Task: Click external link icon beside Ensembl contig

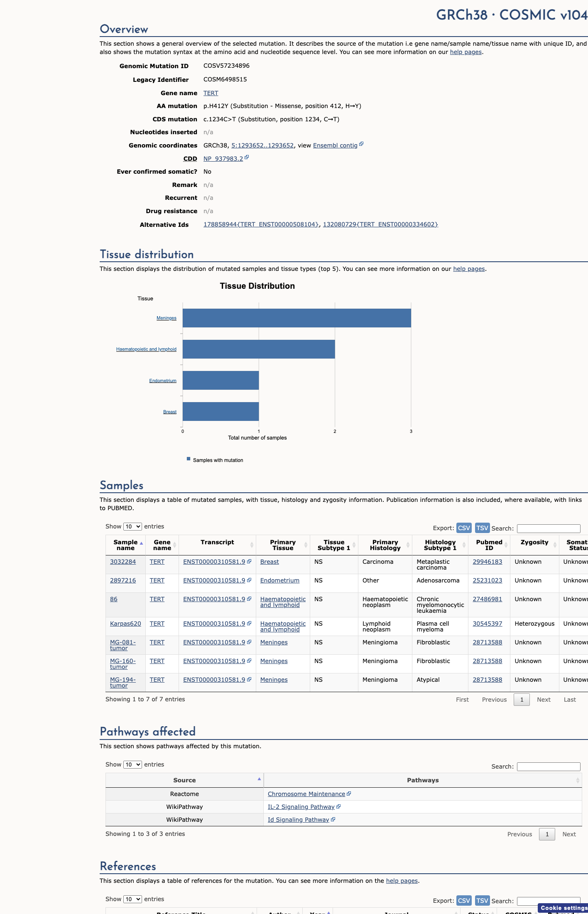Action: (x=361, y=144)
